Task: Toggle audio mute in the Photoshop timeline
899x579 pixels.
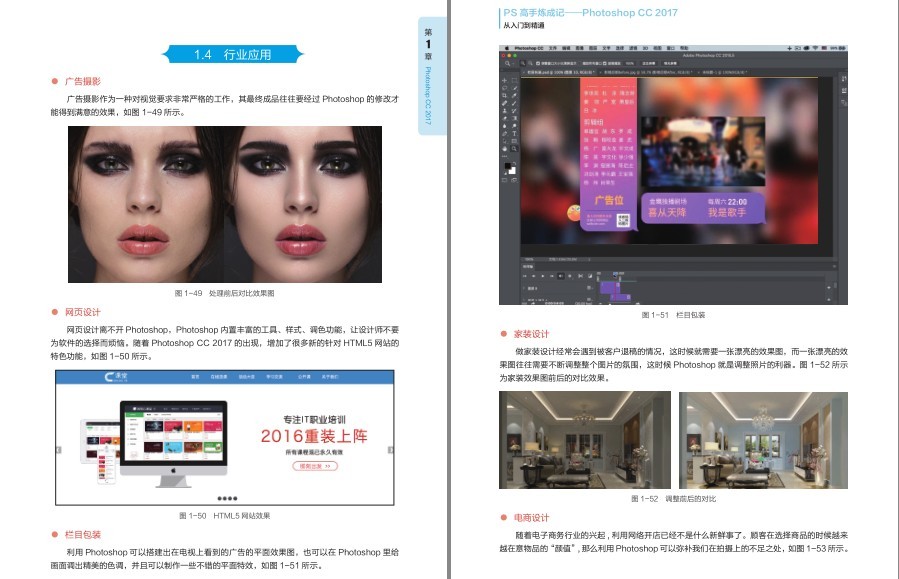Action: coord(561,276)
